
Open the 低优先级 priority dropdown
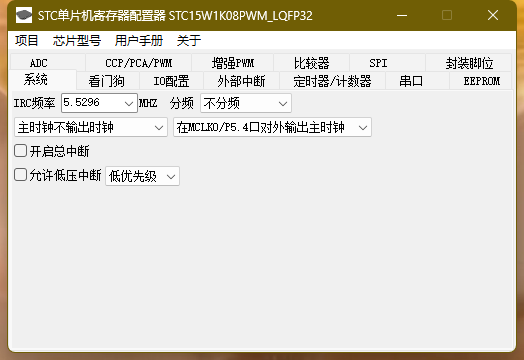143,176
